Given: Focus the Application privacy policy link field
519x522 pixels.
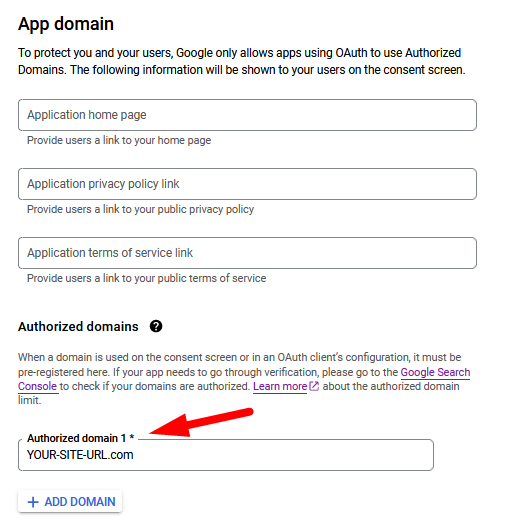Looking at the screenshot, I should coord(247,184).
